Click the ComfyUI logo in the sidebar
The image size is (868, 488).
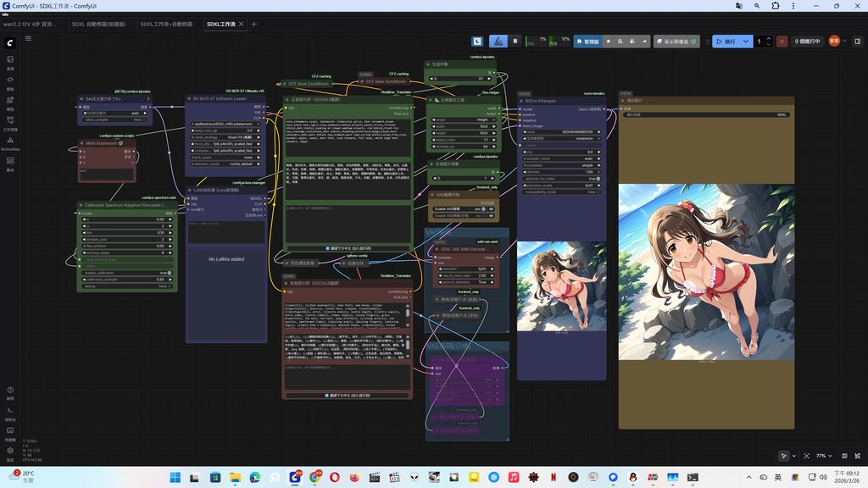tap(10, 42)
